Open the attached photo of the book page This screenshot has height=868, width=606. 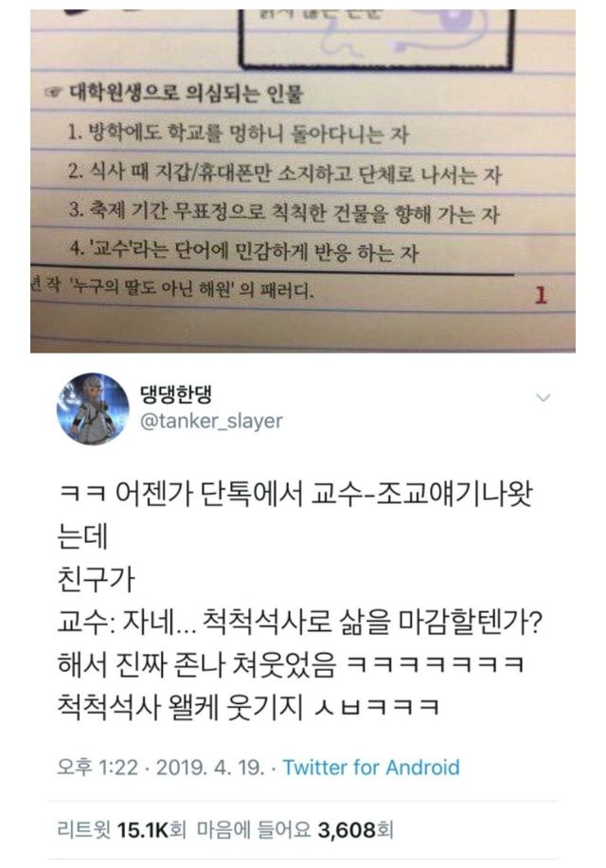pos(302,181)
